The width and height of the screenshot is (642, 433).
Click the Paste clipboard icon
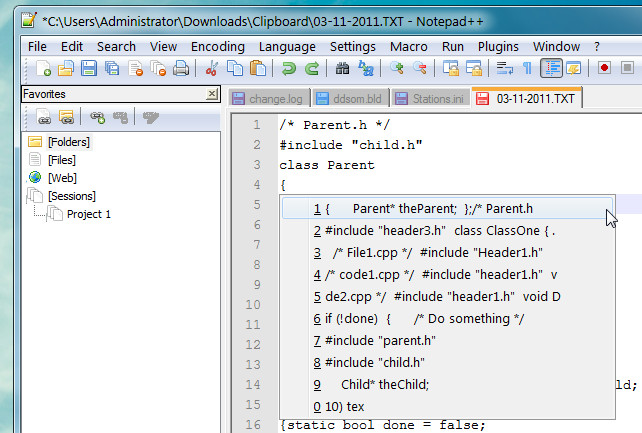[x=258, y=68]
